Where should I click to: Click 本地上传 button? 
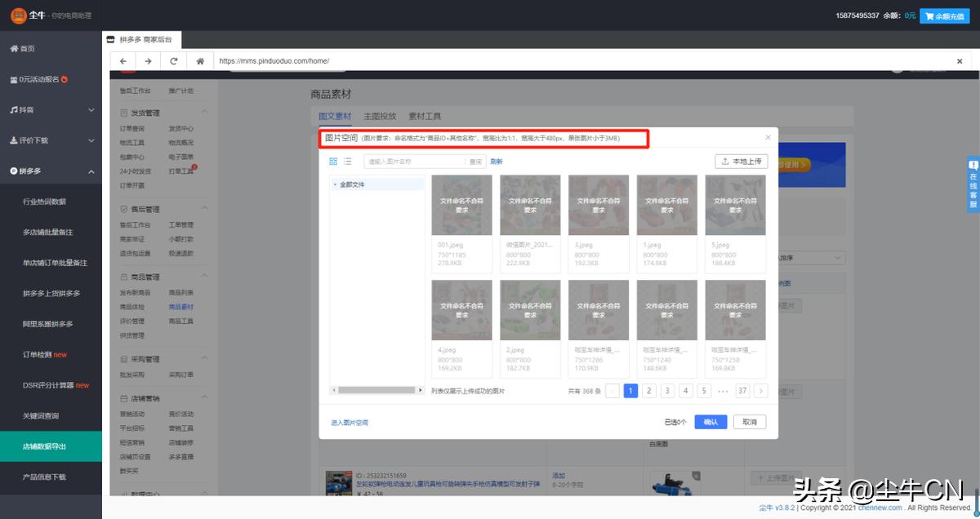pyautogui.click(x=741, y=162)
